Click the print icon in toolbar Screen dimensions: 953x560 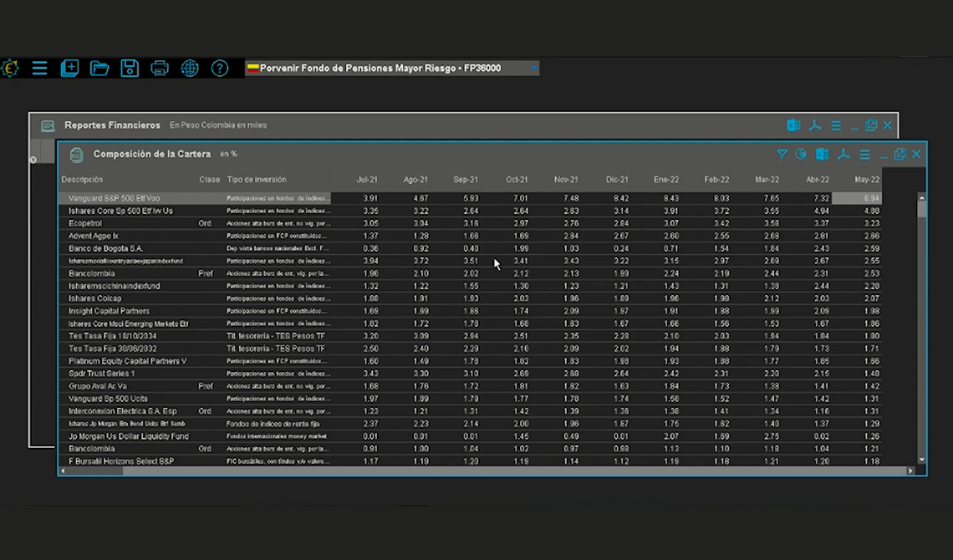pyautogui.click(x=159, y=68)
